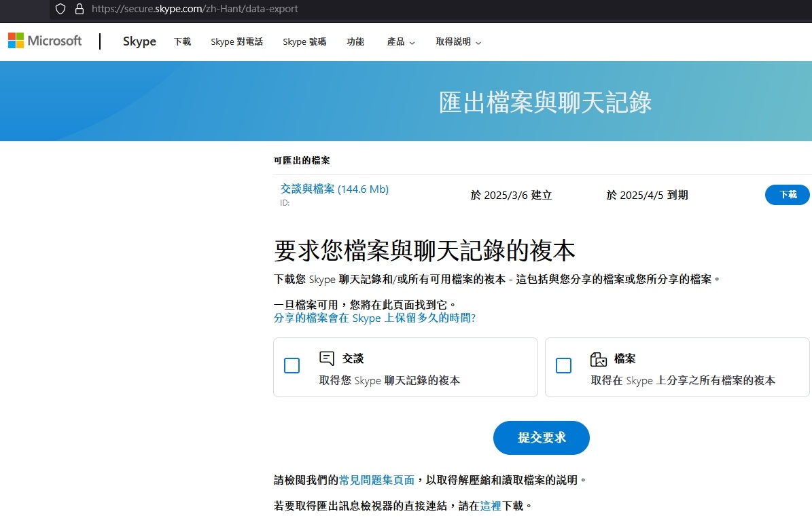The width and height of the screenshot is (812, 518).
Task: Click the blue 下載 button for the export
Action: pyautogui.click(x=787, y=195)
